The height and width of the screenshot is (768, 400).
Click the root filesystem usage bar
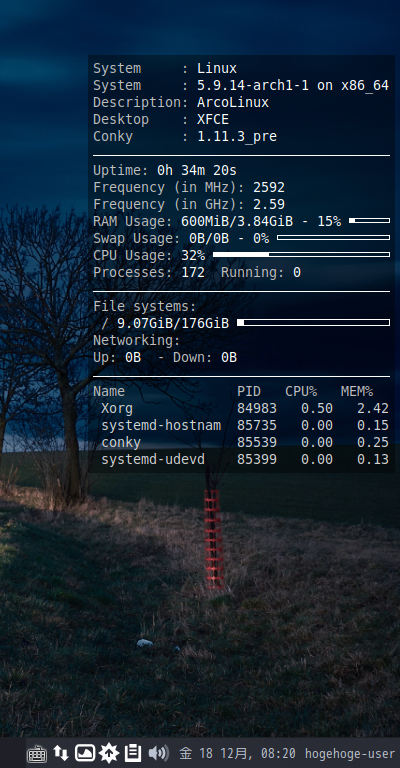(313, 323)
